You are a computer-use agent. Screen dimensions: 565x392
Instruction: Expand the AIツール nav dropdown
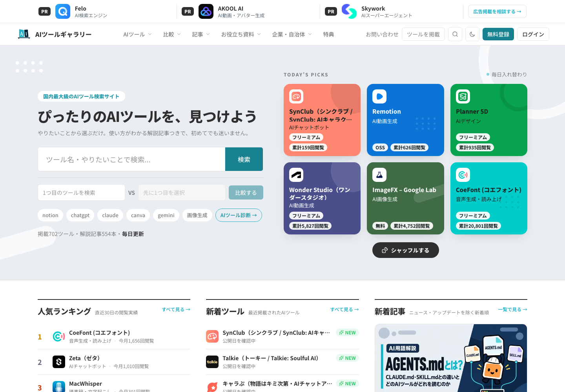point(137,34)
